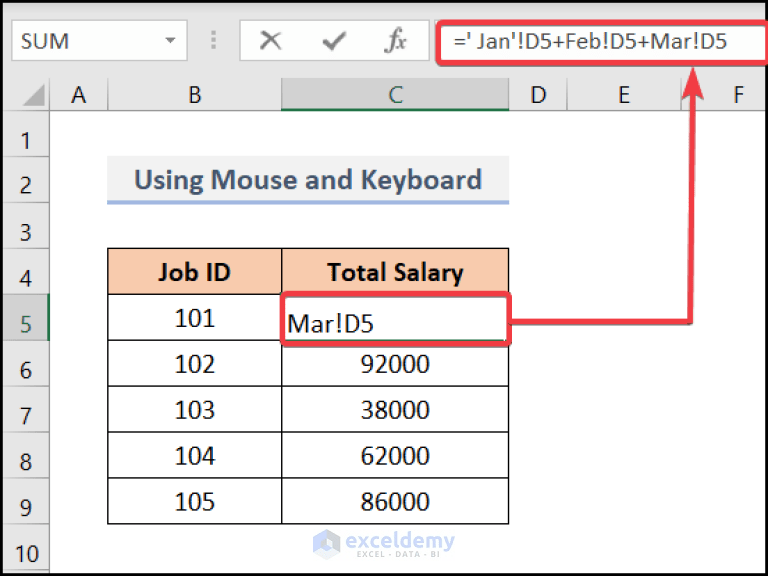Screen dimensions: 768x576
Task: Select column C header
Action: tap(395, 95)
